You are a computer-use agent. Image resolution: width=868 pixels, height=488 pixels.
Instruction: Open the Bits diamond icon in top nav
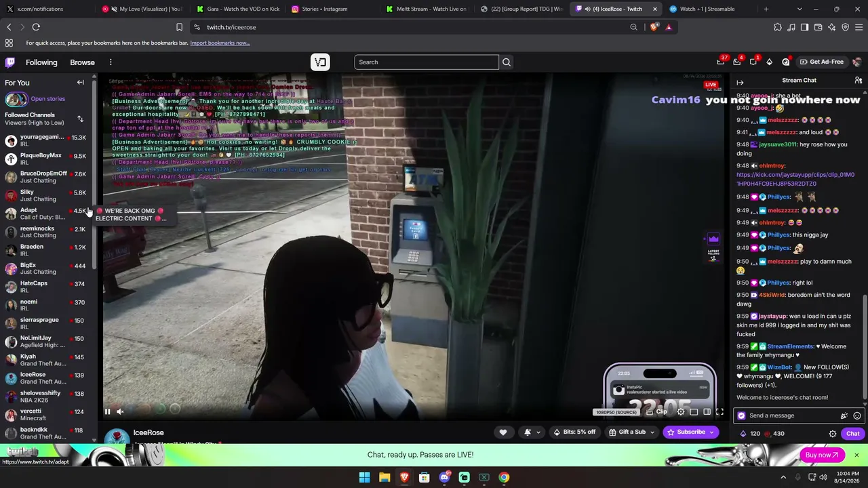[770, 62]
